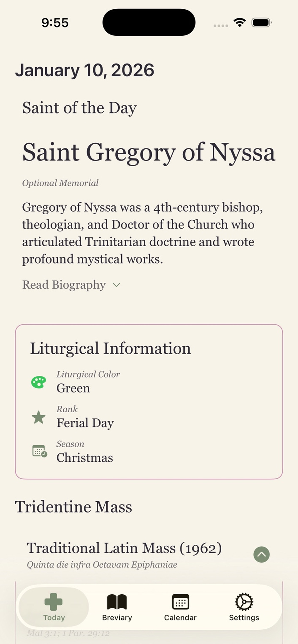The image size is (298, 644).
Task: Collapse Traditional Latin Mass with green chevron
Action: click(x=262, y=554)
